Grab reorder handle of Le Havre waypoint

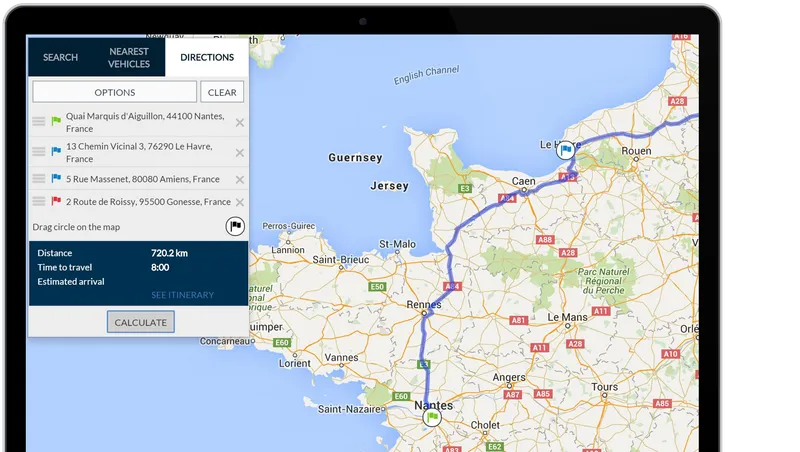pos(39,152)
